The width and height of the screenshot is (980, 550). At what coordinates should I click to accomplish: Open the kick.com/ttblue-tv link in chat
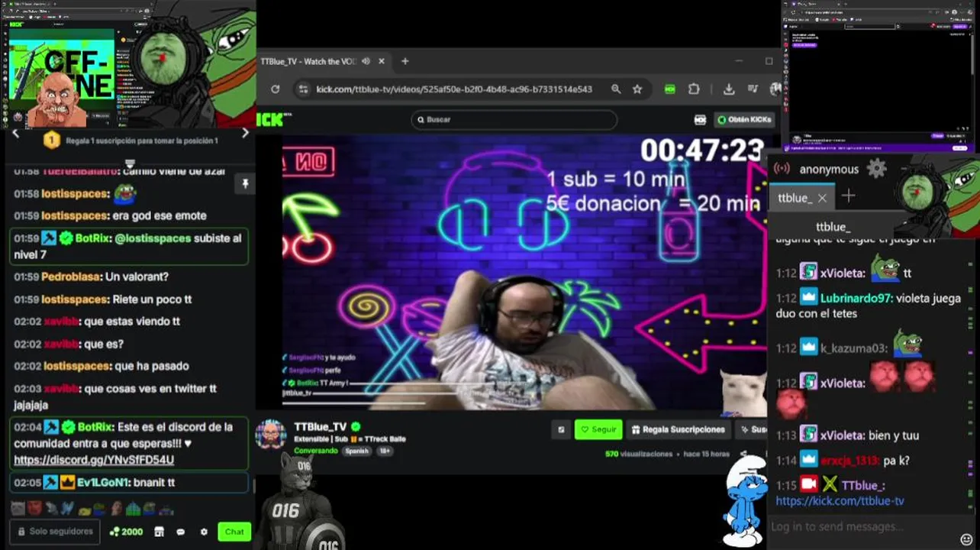840,501
